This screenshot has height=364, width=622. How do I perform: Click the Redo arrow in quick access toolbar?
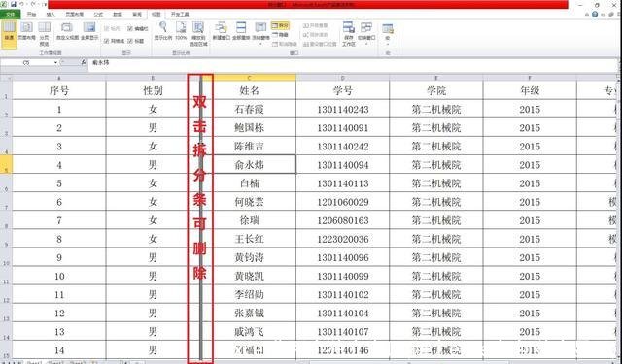click(32, 4)
